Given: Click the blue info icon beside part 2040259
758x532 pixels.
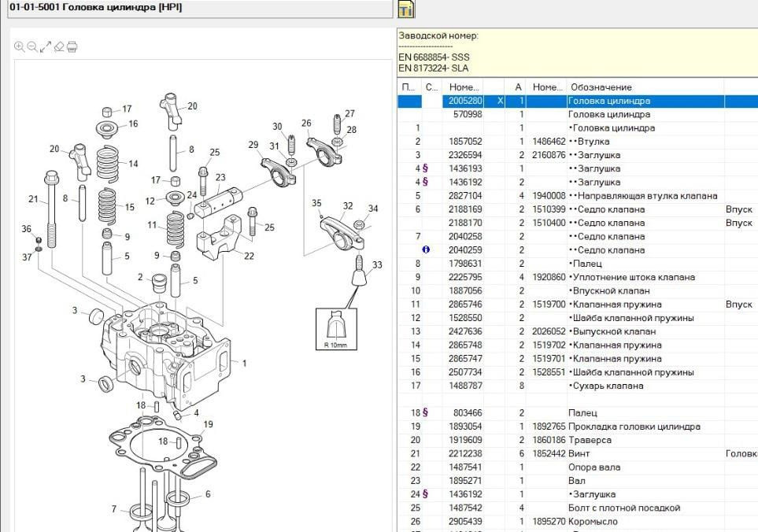Looking at the screenshot, I should [x=426, y=250].
